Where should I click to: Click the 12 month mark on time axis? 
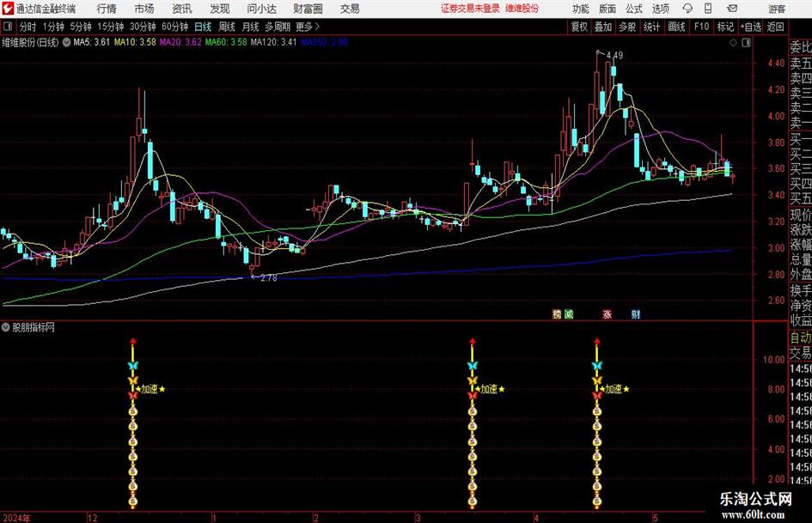pos(92,518)
